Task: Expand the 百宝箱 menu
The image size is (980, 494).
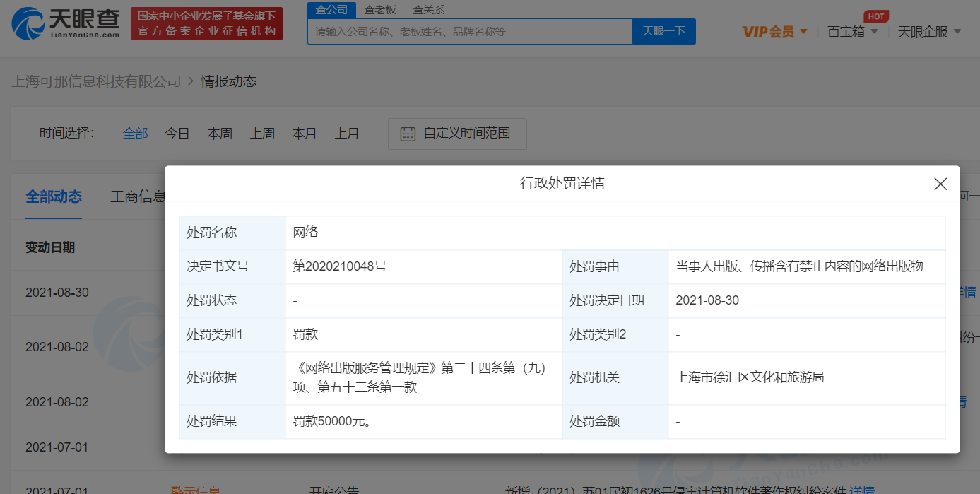Action: (853, 32)
